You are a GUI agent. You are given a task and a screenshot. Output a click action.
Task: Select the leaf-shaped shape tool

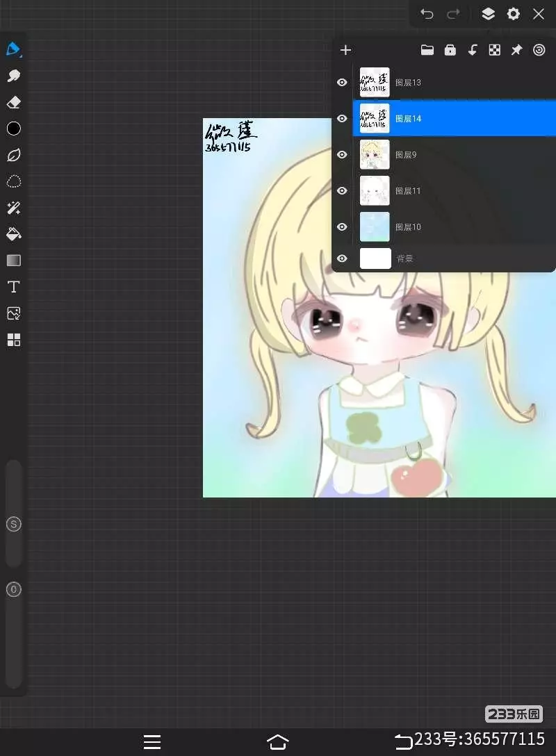click(13, 155)
